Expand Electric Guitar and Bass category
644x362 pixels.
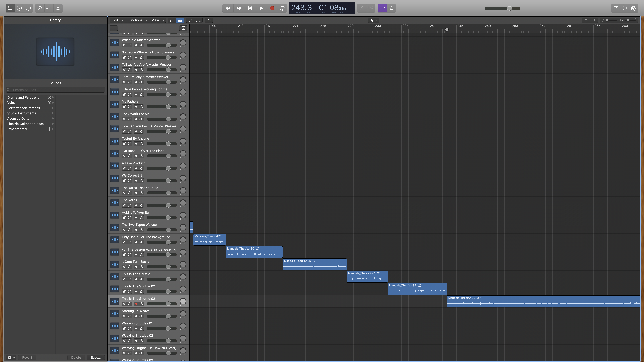coord(53,124)
